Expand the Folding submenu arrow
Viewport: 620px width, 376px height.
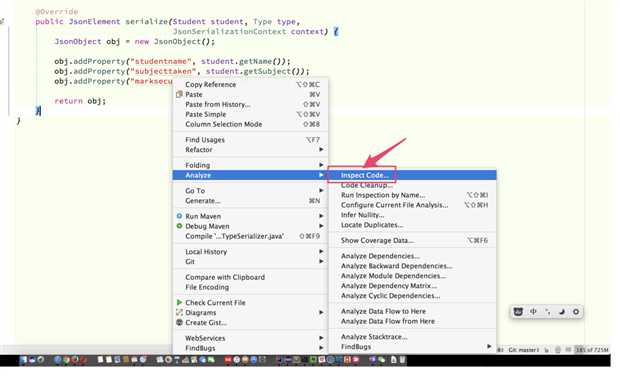(x=321, y=165)
